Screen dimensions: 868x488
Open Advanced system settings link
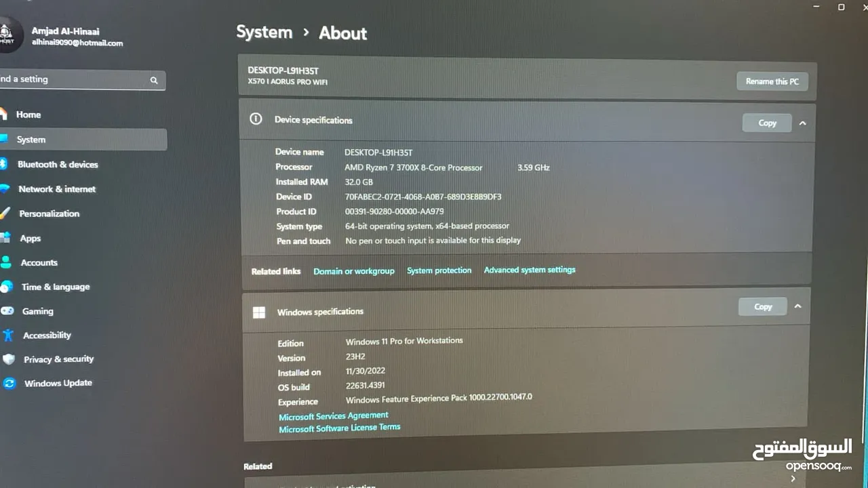[530, 270]
